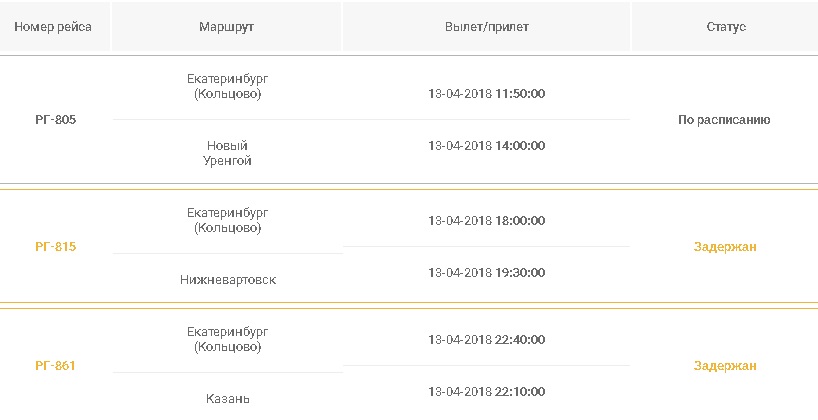The height and width of the screenshot is (420, 818).
Task: Click Задержан status for flight РГ-815
Action: tap(725, 246)
